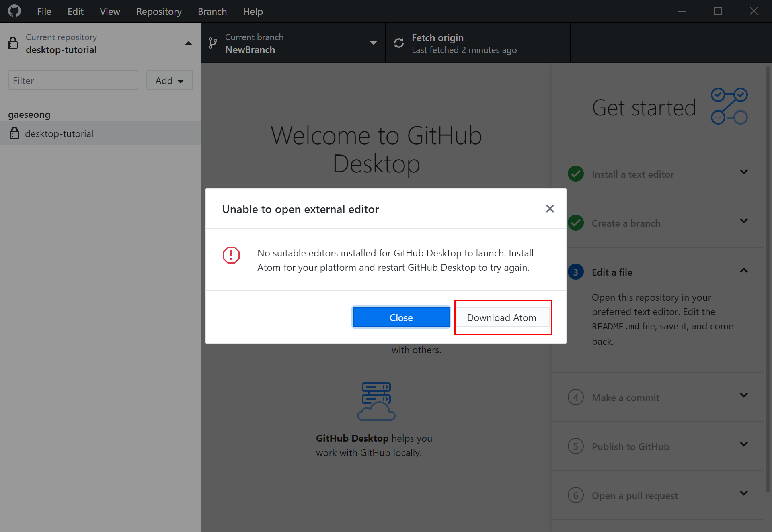This screenshot has height=532, width=772.
Task: Click the Unable to open external editor title
Action: 300,209
